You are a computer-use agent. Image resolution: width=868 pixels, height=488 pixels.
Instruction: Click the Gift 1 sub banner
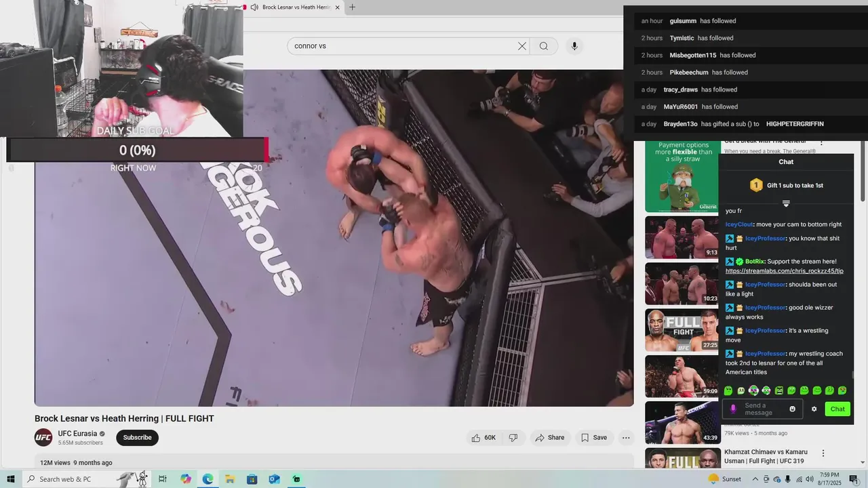click(x=786, y=185)
